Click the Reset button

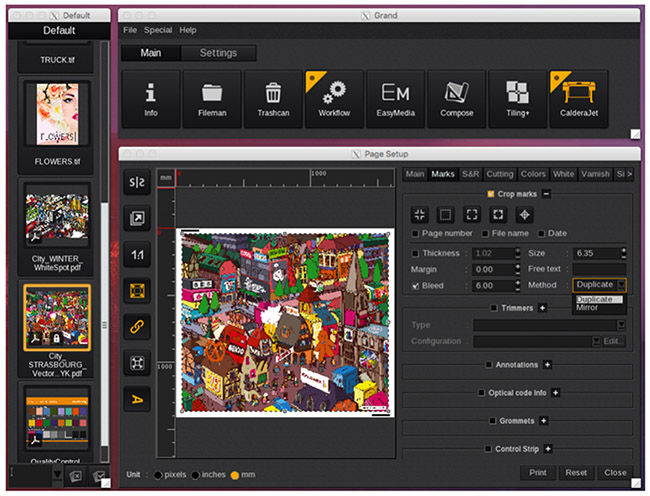tap(575, 473)
